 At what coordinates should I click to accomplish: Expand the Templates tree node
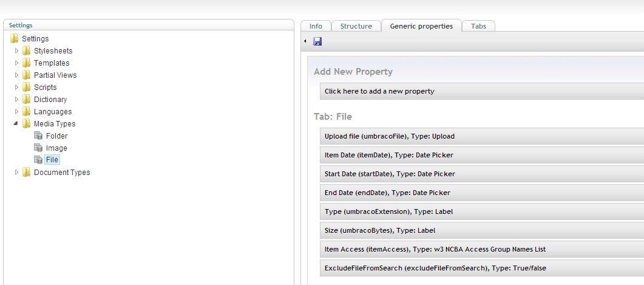coord(17,63)
